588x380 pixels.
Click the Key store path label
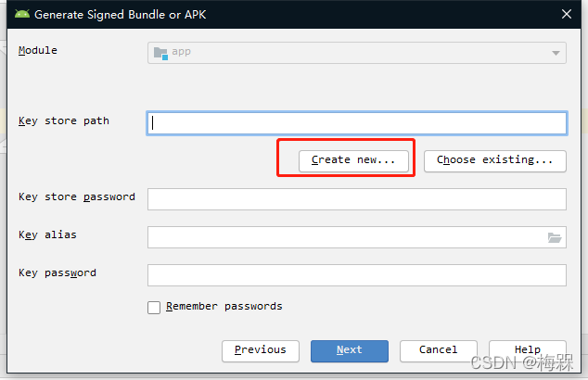coord(64,121)
